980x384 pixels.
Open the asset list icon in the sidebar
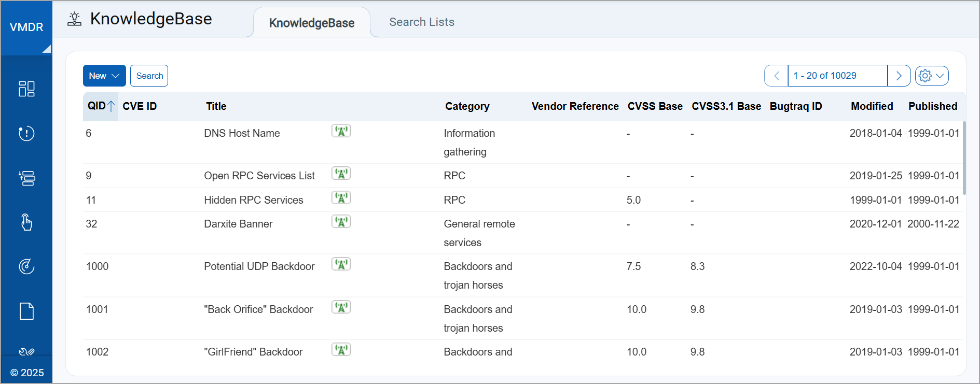[26, 178]
